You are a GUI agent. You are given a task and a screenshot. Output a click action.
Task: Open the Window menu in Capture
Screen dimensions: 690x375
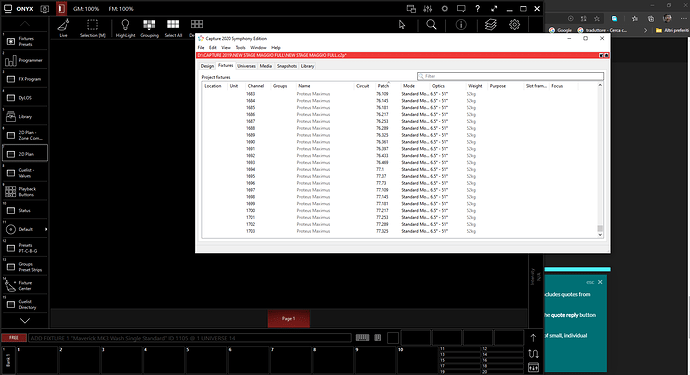[258, 48]
